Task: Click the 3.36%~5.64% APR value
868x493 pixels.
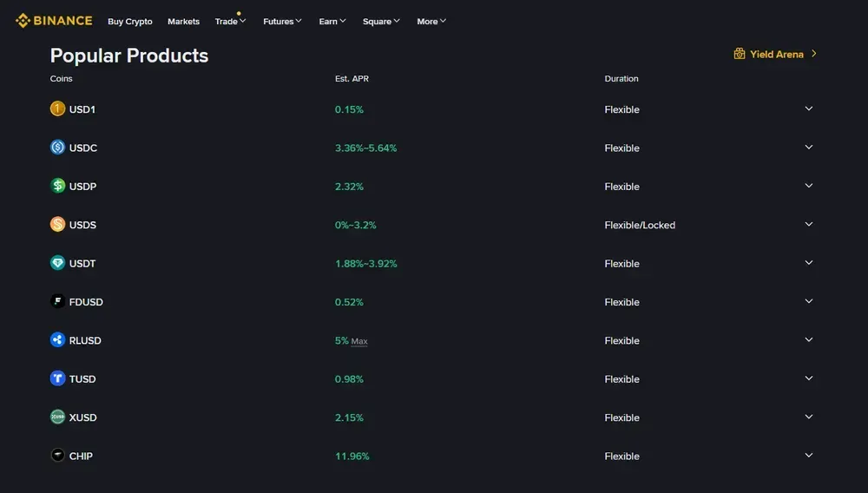Action: (366, 148)
